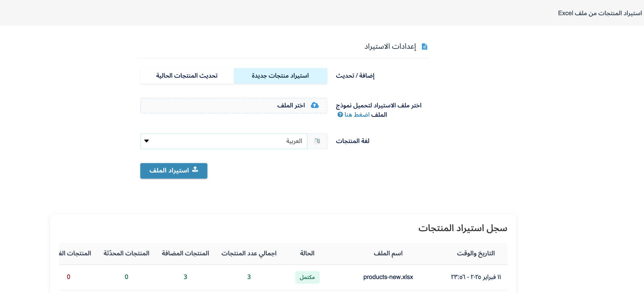Click the document icon beside إعدادات الاستيراد

424,47
